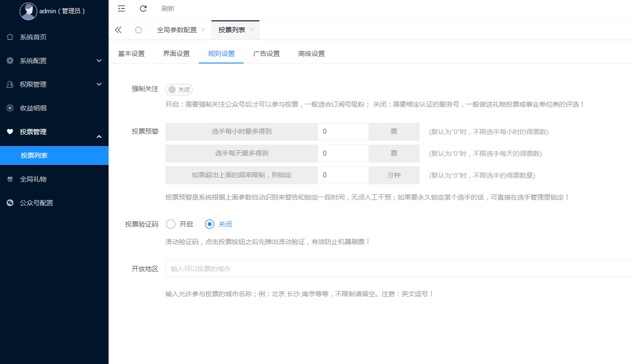This screenshot has height=364, width=632.
Task: Click the admin avatar picture
Action: [x=28, y=11]
